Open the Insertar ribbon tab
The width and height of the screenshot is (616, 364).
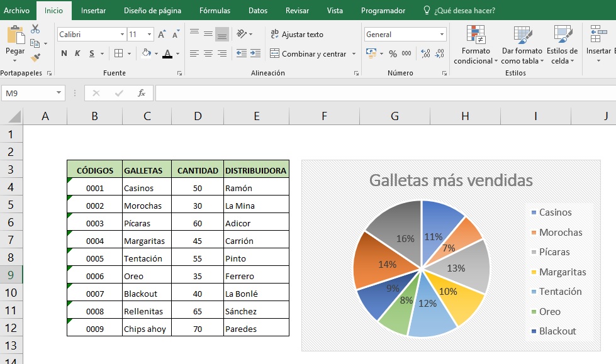(93, 11)
